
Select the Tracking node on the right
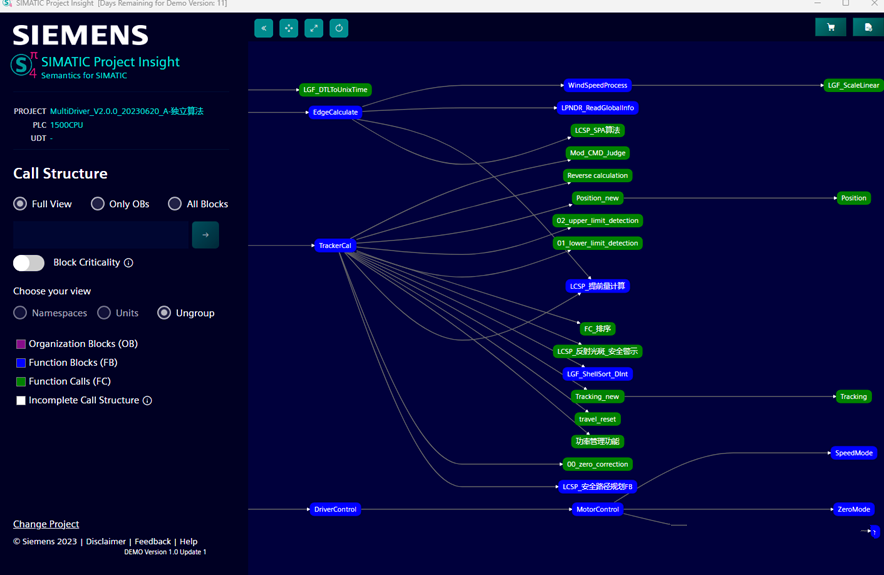click(x=854, y=396)
